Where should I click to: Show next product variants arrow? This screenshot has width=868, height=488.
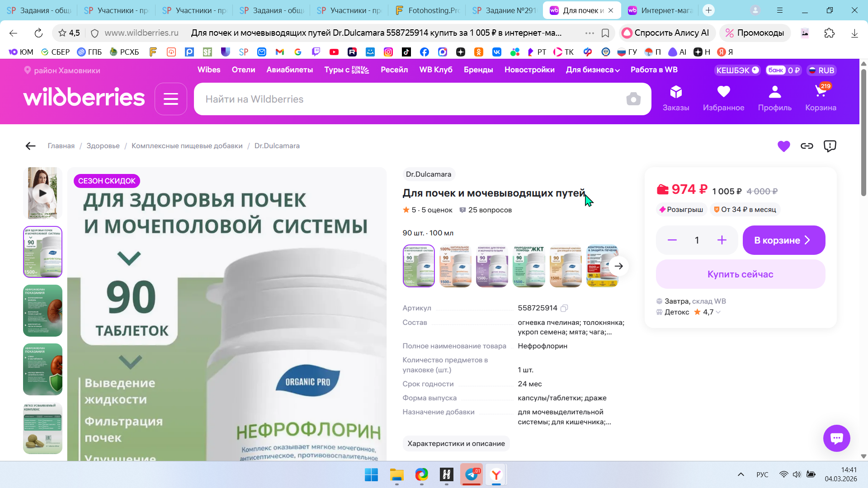[618, 266]
